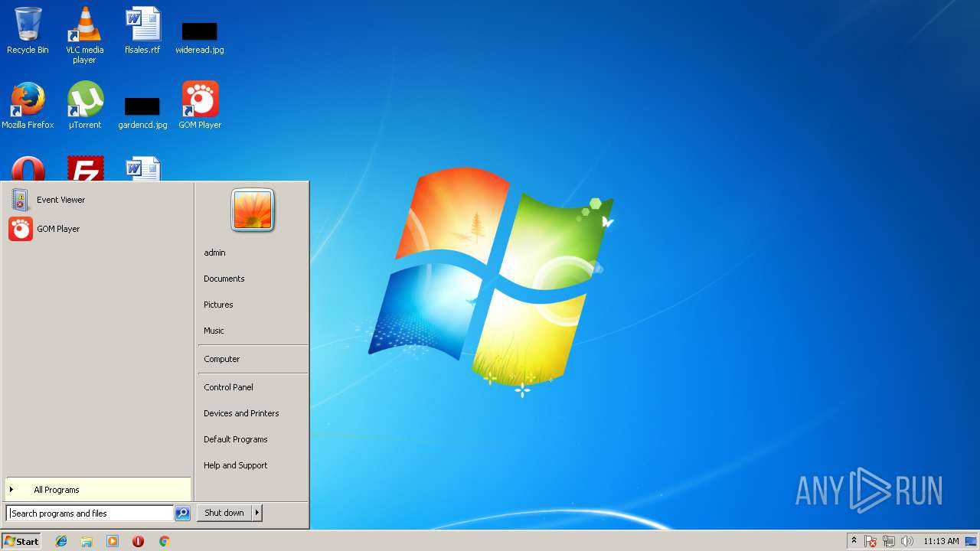The image size is (980, 551).
Task: Select the Opera shortcut on the desktop
Action: click(x=28, y=169)
